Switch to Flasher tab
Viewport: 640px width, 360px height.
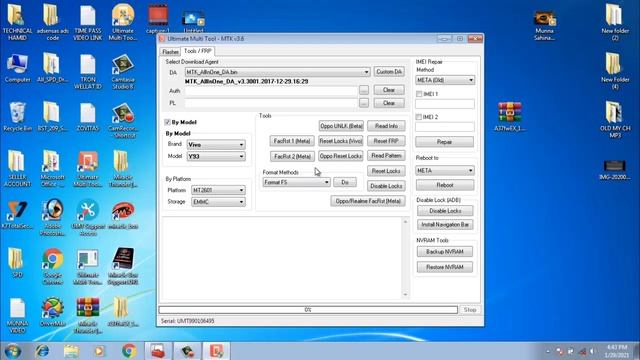(x=170, y=52)
